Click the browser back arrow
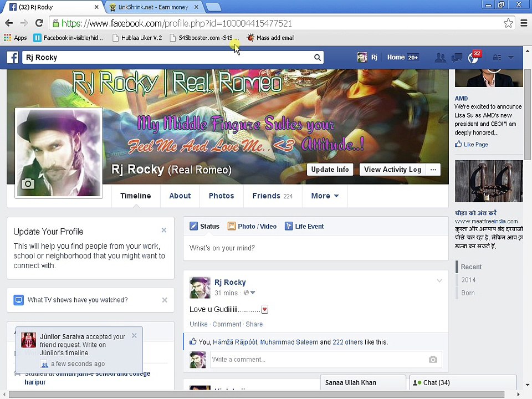Viewport: 532px width, 399px height. click(x=9, y=23)
